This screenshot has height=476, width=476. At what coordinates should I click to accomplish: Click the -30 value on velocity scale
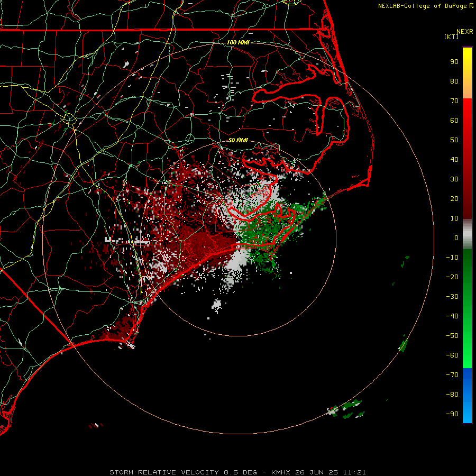click(452, 297)
